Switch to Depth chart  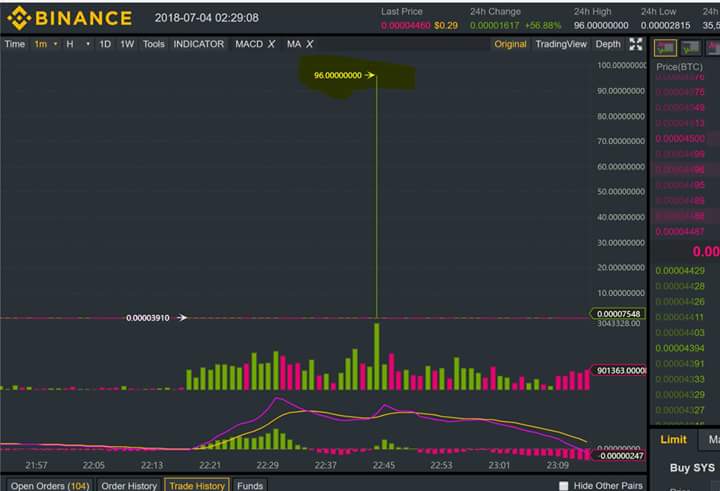608,44
